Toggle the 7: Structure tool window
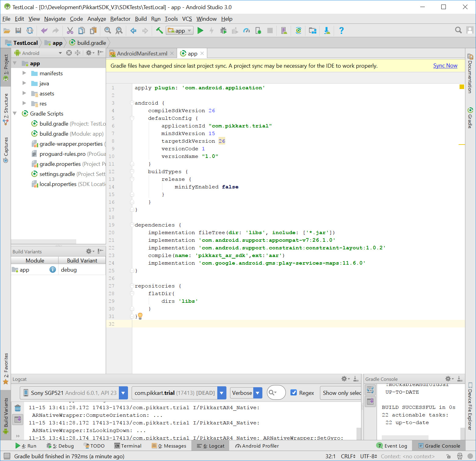476x461 pixels. [x=5, y=109]
